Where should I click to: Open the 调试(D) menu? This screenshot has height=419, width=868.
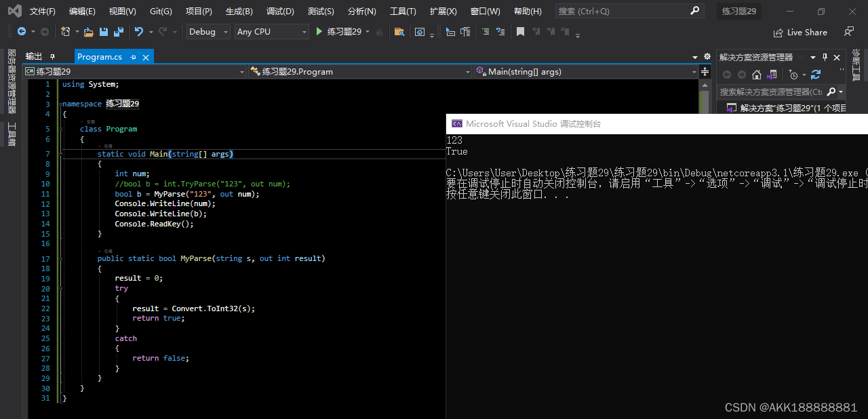280,12
